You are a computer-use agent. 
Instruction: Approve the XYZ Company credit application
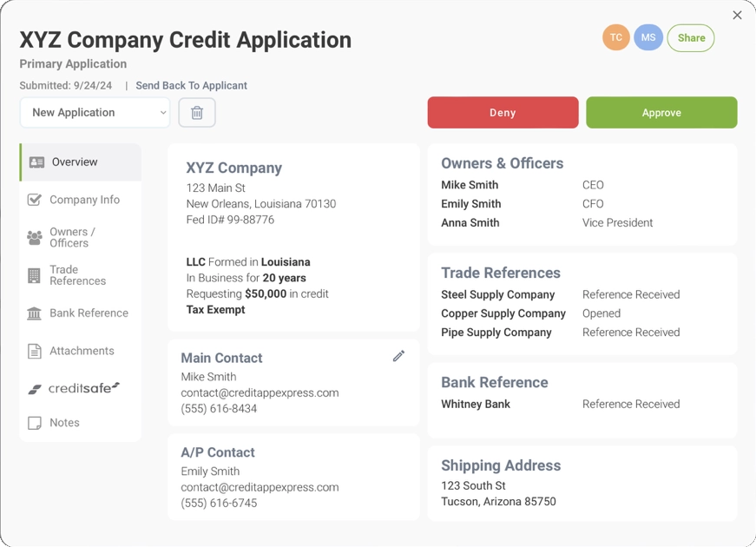click(x=661, y=113)
